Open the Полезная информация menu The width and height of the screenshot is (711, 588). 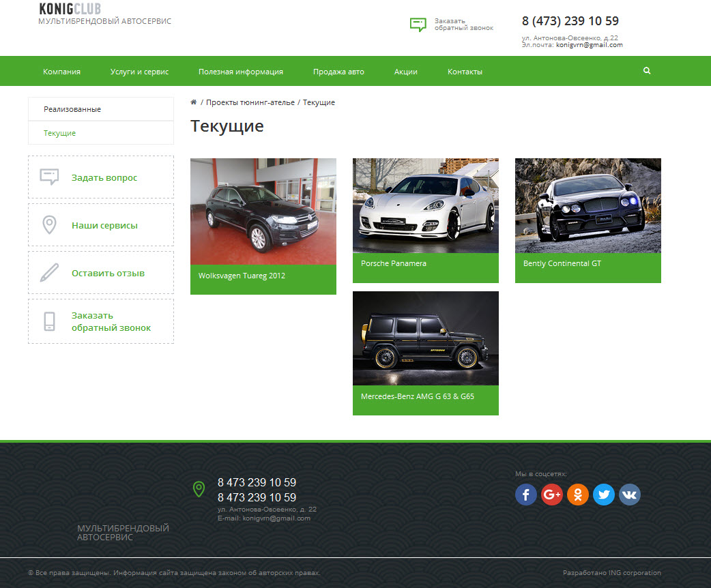241,72
